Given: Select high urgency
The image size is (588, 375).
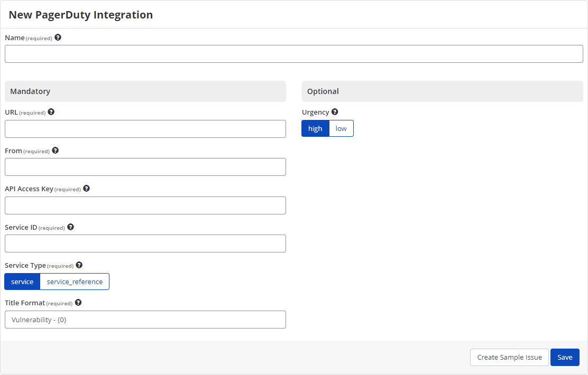Looking at the screenshot, I should point(315,128).
